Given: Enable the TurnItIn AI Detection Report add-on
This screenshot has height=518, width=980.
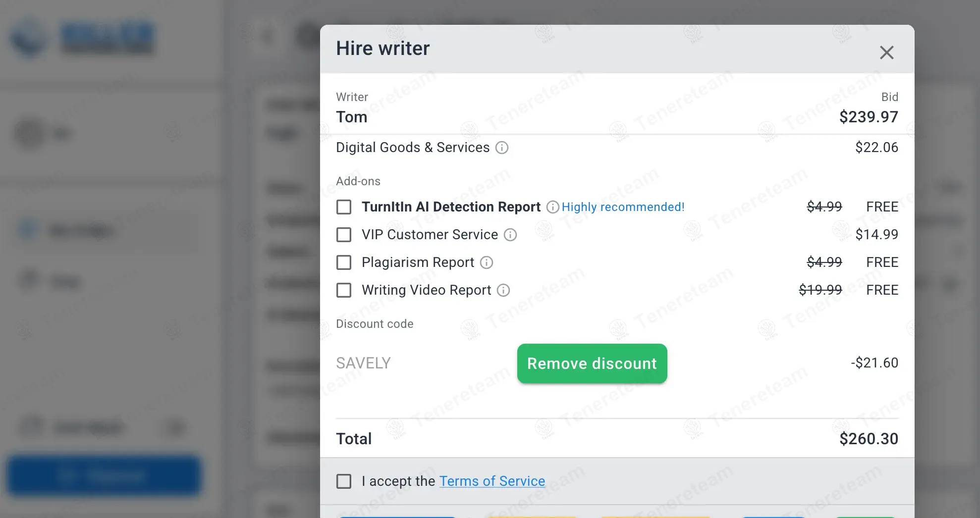Looking at the screenshot, I should [x=344, y=207].
